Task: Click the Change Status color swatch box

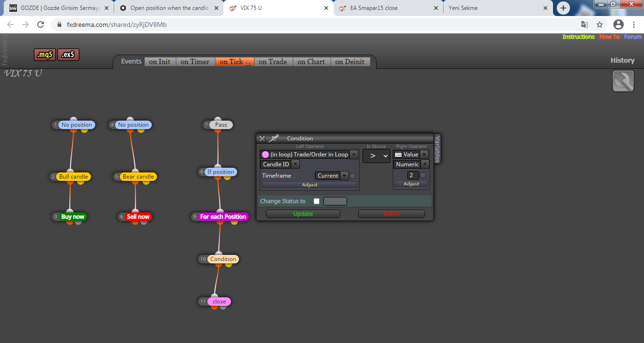Action: click(x=335, y=201)
